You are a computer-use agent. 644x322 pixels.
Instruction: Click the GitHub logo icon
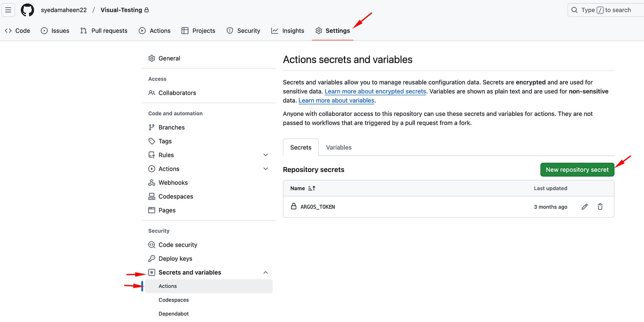tap(28, 10)
